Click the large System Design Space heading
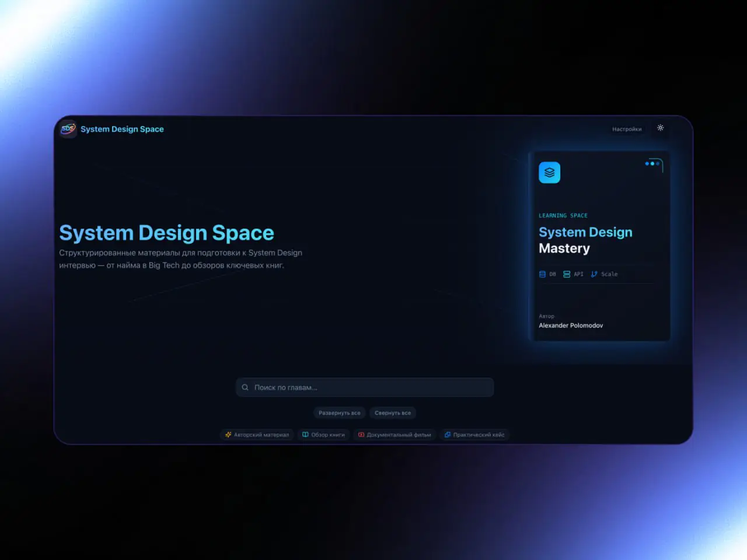The width and height of the screenshot is (747, 560). tap(166, 233)
